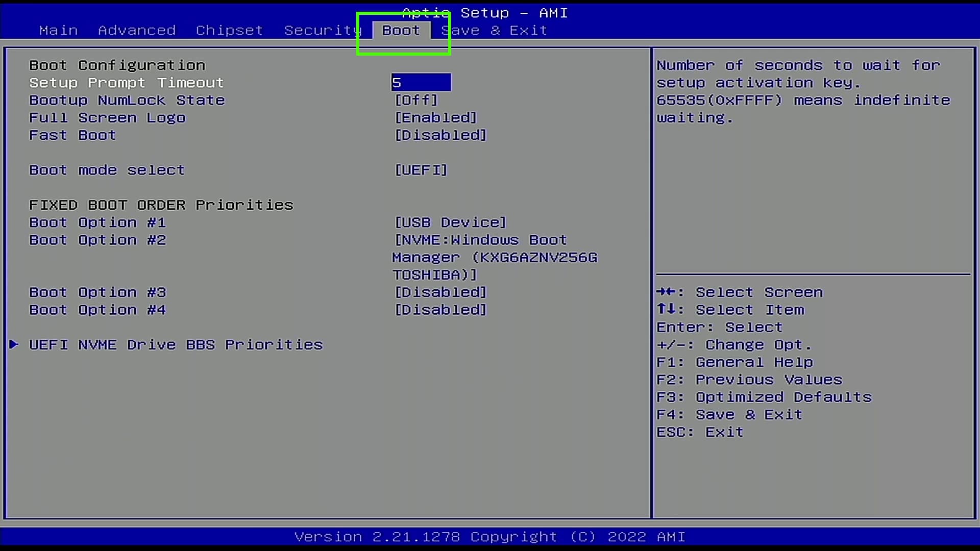Adjust Setup Prompt Timeout slider value

421,82
